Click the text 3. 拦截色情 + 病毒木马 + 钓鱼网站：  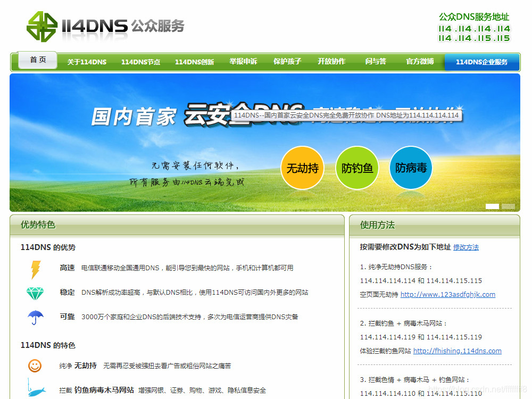pos(415,380)
